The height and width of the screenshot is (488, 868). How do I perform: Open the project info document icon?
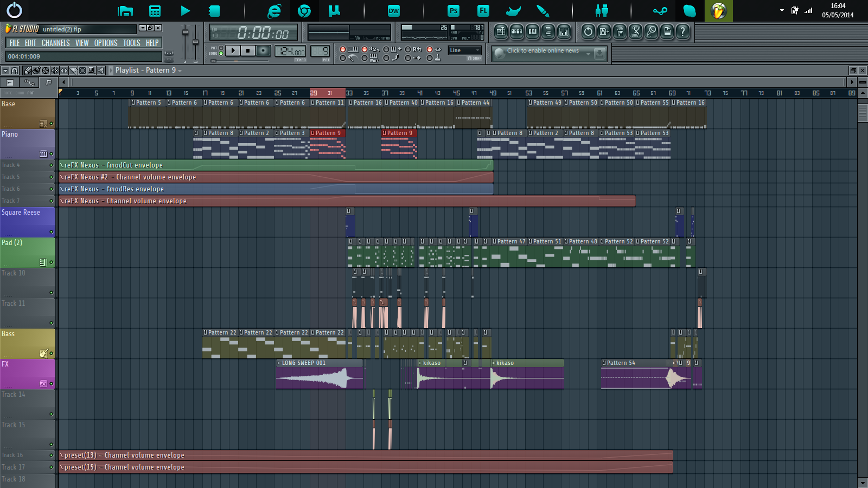pyautogui.click(x=667, y=32)
